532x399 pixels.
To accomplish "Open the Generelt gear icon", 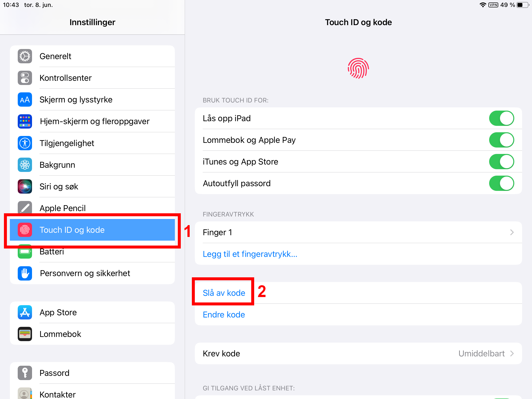I will coord(25,56).
